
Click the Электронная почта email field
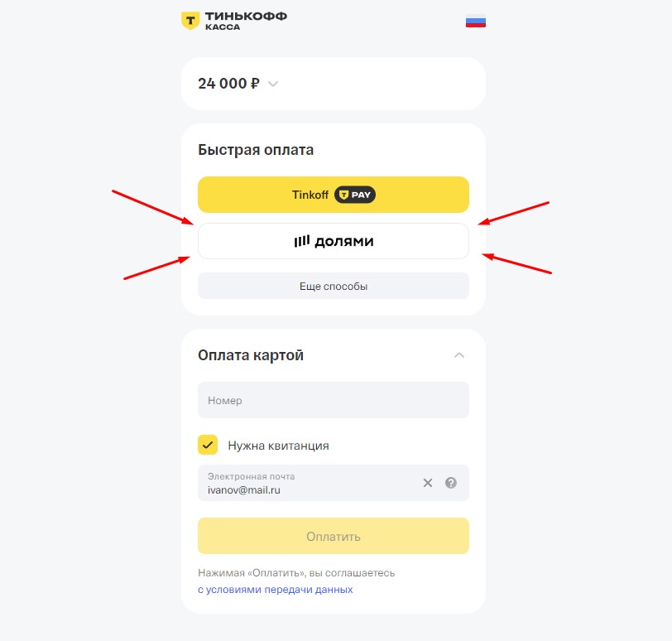pyautogui.click(x=306, y=484)
